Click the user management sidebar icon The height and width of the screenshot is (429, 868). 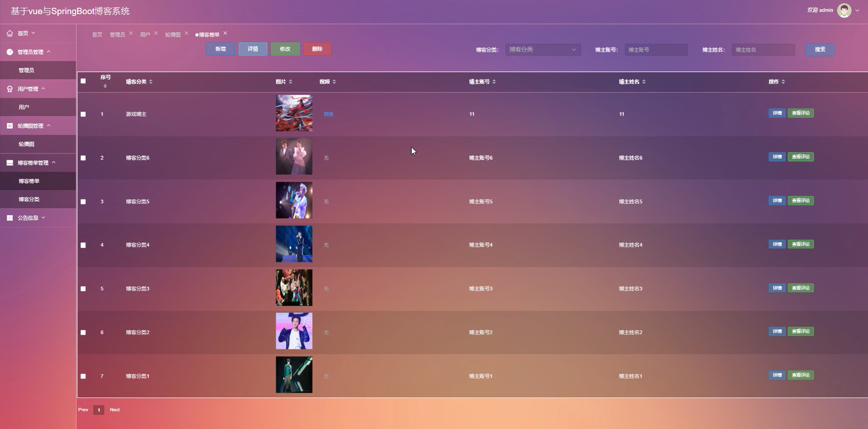10,89
